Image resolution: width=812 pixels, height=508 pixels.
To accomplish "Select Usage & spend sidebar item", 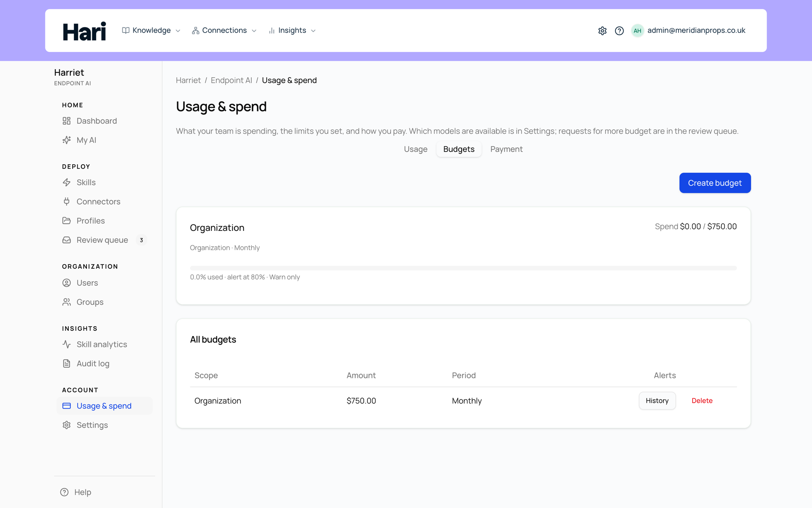I will pos(105,406).
